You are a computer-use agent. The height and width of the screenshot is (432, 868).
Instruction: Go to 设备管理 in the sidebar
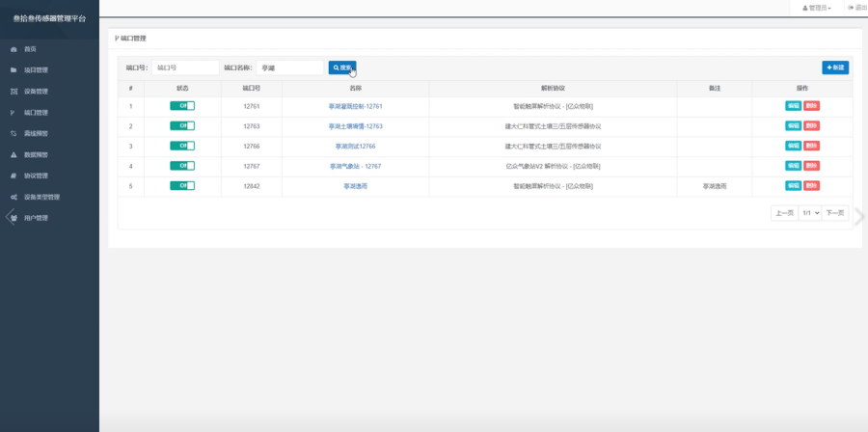pos(36,91)
